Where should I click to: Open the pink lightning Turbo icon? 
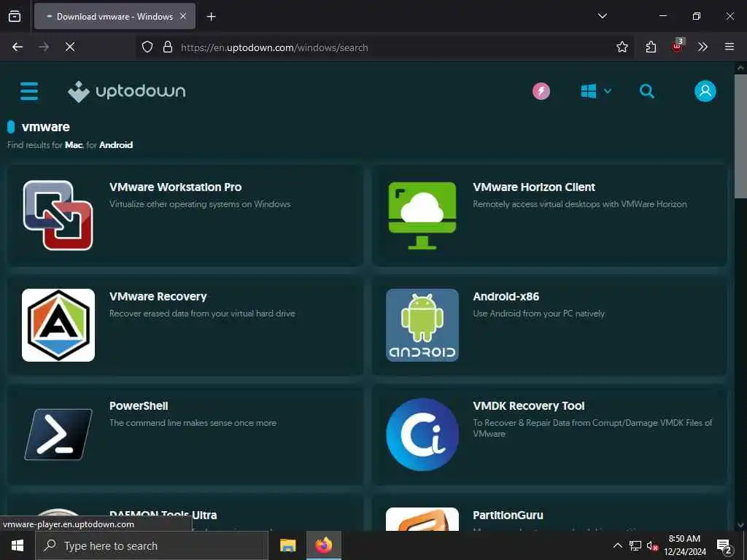click(x=541, y=91)
